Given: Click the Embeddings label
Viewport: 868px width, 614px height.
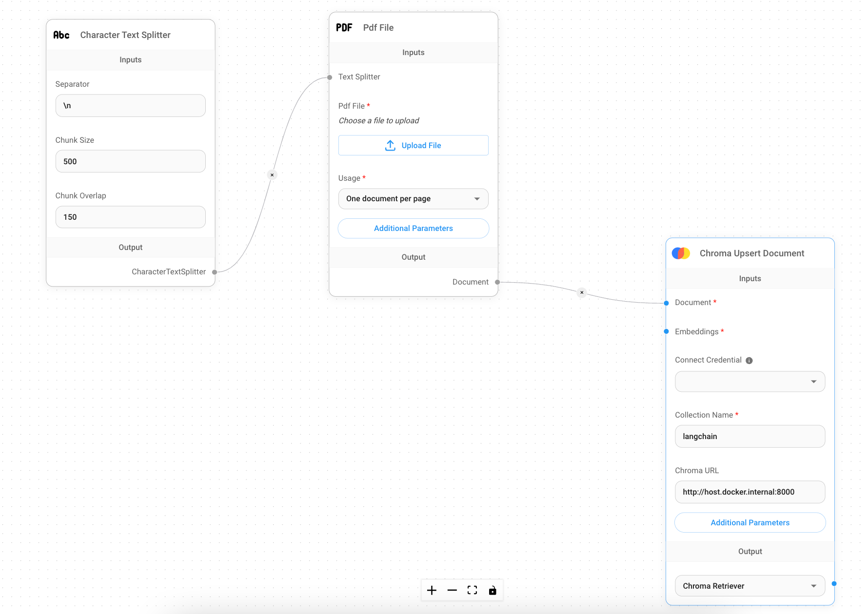Looking at the screenshot, I should click(x=697, y=332).
